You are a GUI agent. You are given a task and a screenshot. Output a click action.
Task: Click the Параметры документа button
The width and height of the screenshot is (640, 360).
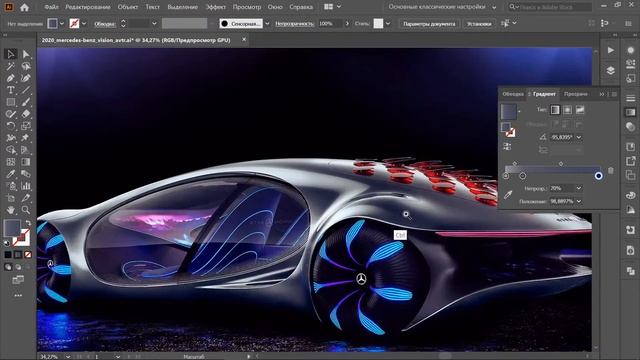click(x=429, y=24)
